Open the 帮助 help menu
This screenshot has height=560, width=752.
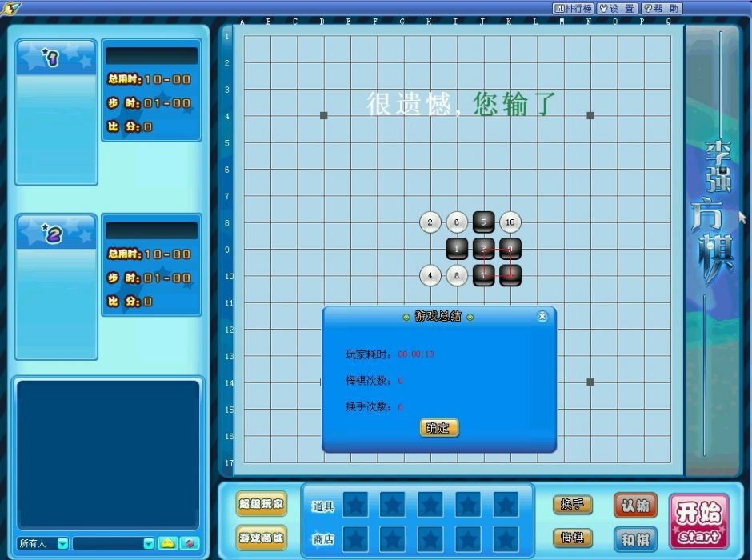(662, 8)
